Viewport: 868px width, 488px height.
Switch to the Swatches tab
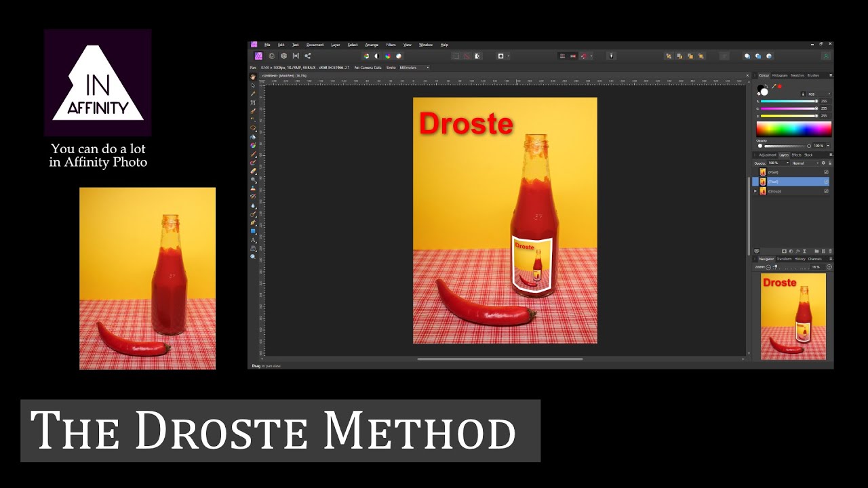tap(797, 75)
